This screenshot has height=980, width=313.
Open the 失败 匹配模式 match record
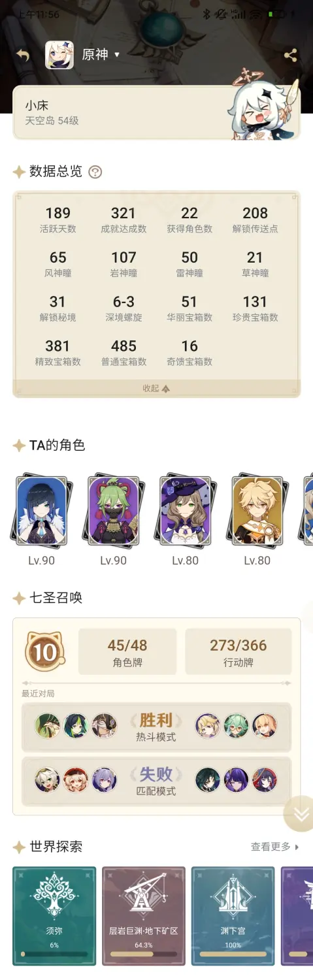(x=156, y=780)
